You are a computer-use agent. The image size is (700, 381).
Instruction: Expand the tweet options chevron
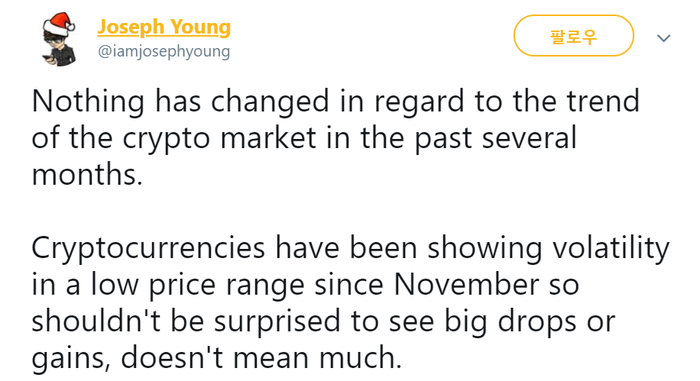[x=664, y=38]
